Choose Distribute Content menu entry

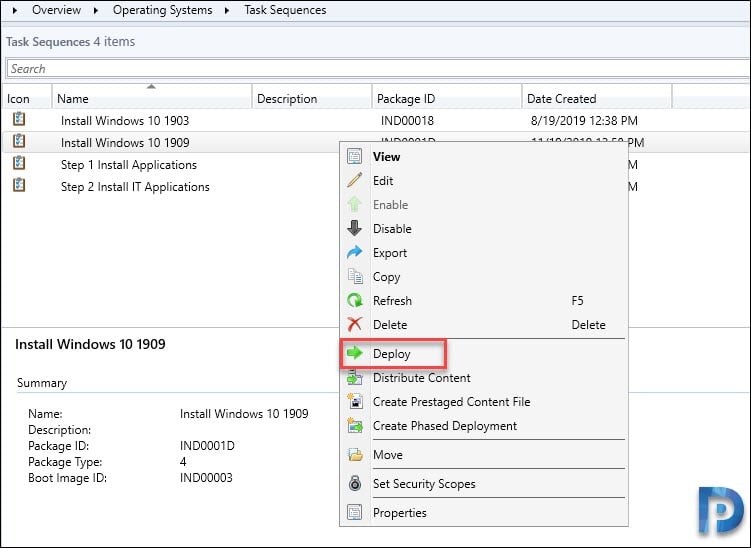pos(484,377)
